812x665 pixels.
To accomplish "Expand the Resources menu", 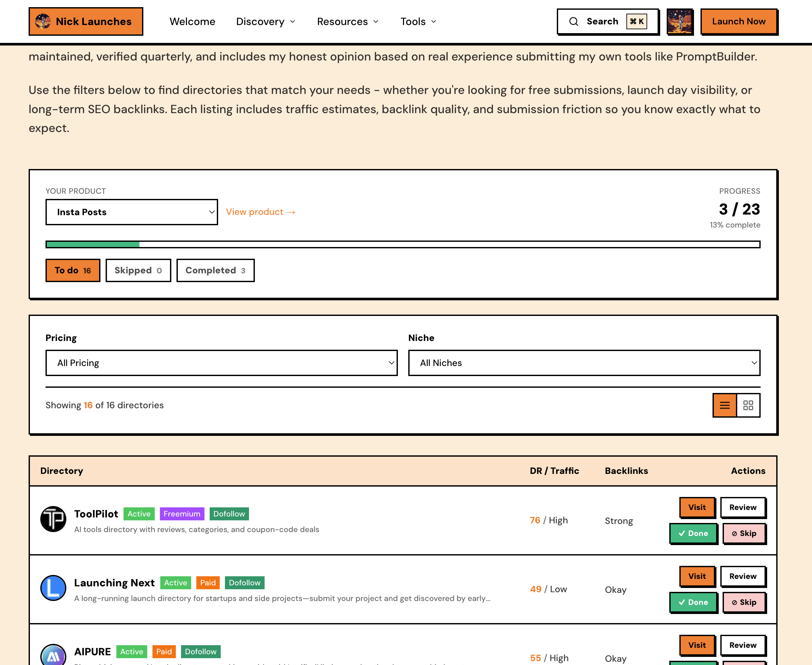I will [x=348, y=21].
